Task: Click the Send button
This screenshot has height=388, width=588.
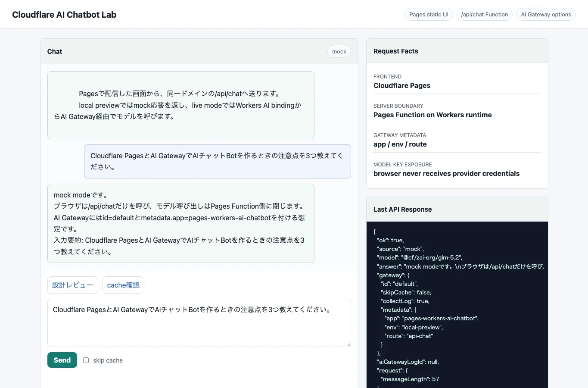Action: pos(62,360)
